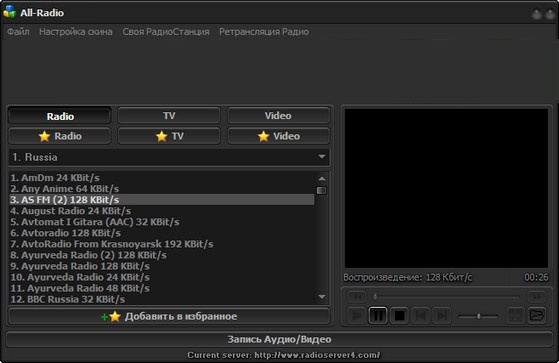Stop the playback with the square button
Image resolution: width=559 pixels, height=363 pixels.
pos(399,316)
